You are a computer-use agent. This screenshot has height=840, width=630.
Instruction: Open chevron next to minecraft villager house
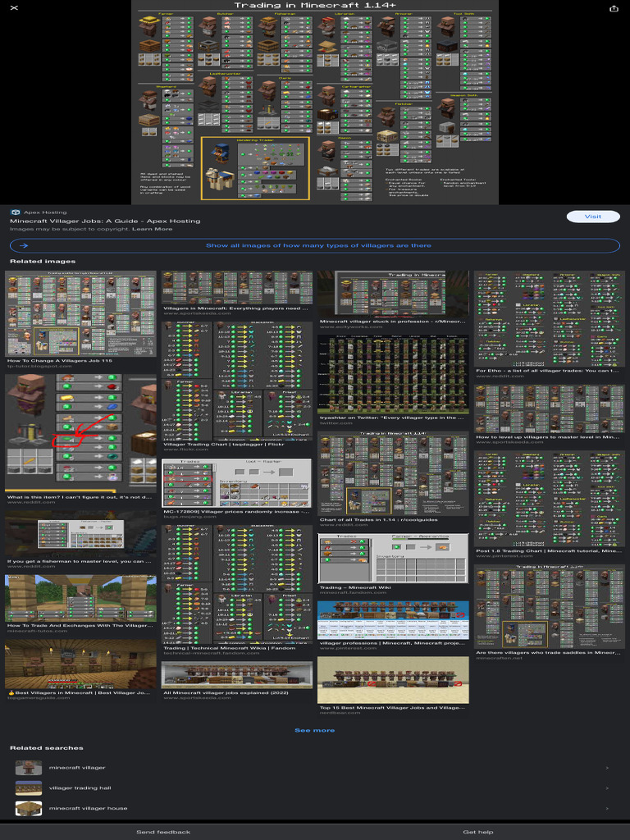coord(607,808)
